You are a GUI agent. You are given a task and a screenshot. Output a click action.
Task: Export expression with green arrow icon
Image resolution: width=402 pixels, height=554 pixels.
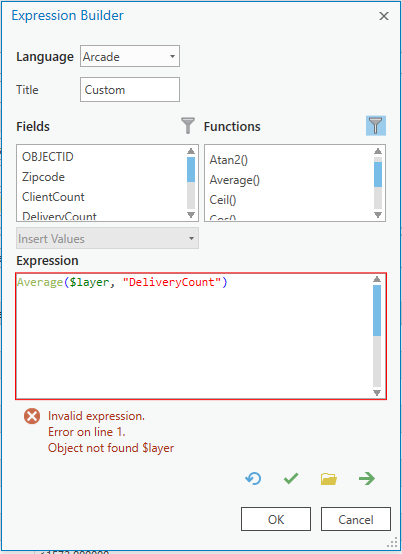[367, 479]
